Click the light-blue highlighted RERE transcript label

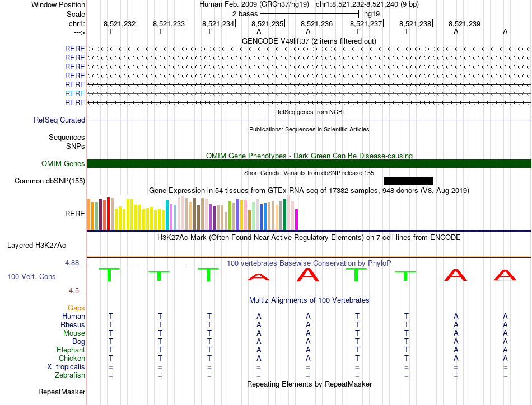pyautogui.click(x=74, y=93)
